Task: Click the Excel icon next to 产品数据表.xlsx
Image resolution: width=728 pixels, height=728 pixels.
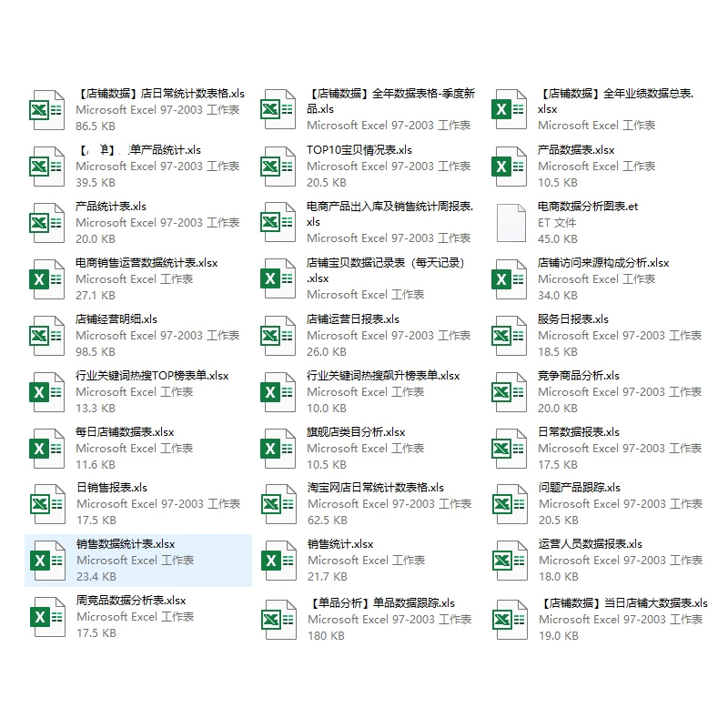Action: [x=510, y=167]
